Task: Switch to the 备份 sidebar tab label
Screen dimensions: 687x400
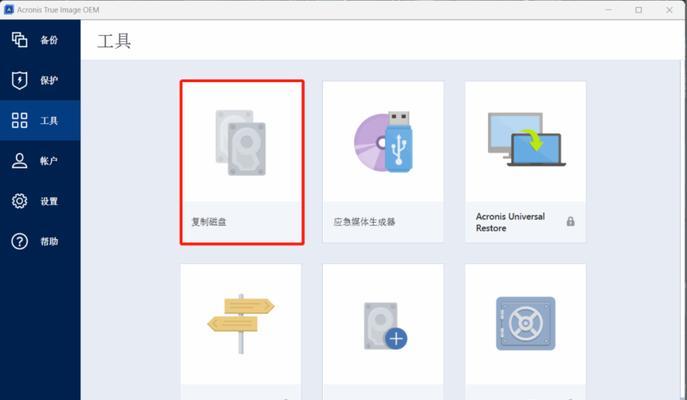Action: [49, 40]
